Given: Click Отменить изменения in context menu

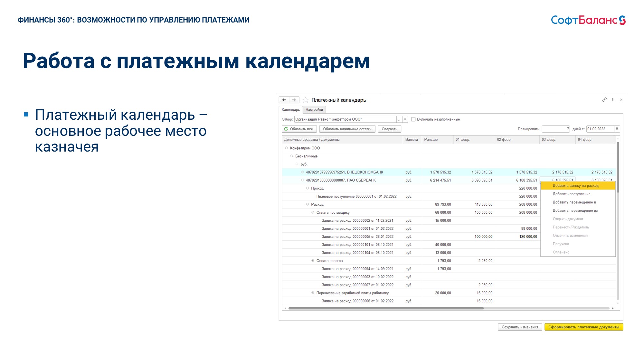Looking at the screenshot, I should click(578, 236).
